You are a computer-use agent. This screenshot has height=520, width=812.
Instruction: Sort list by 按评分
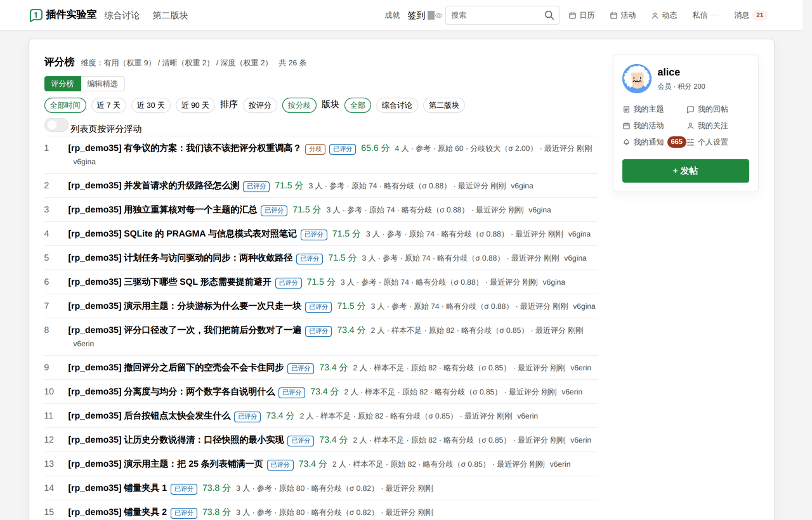tap(260, 105)
